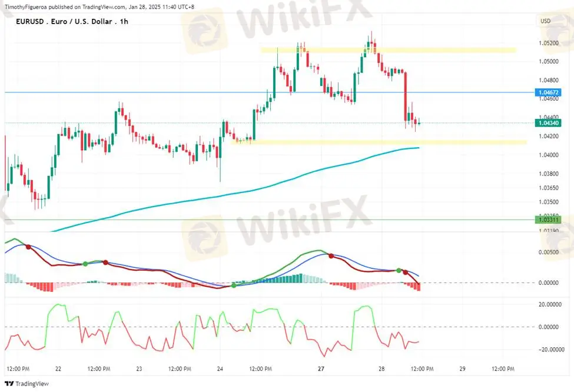The width and height of the screenshot is (574, 392).
Task: Click the date label 23 on time axis
Action: click(139, 369)
